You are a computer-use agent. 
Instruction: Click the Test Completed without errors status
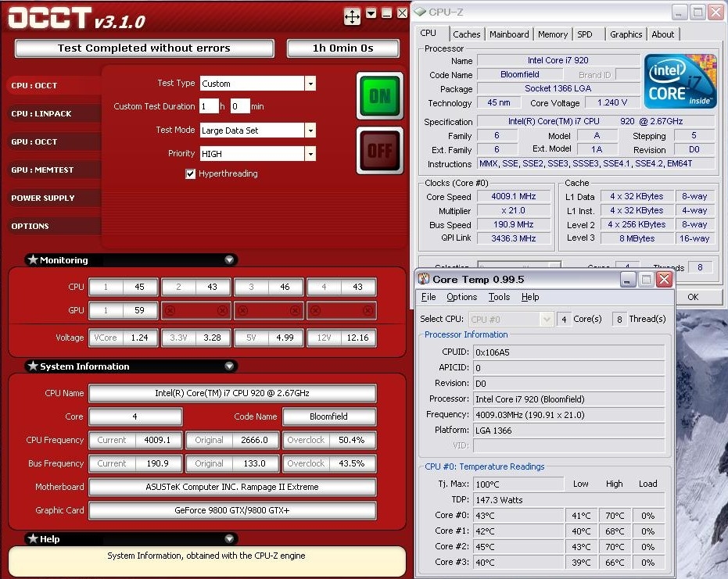[x=145, y=48]
